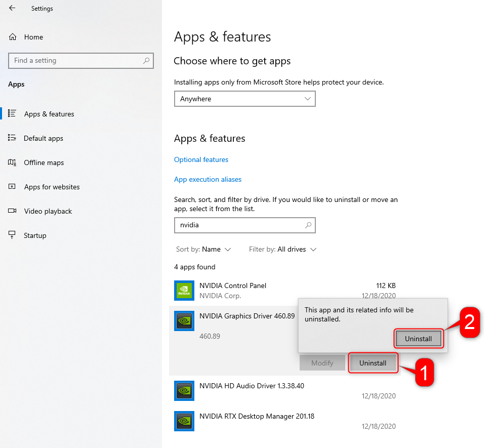Click the NVIDIA Graphics Driver 460.89 name
The image size is (494, 448).
click(247, 316)
